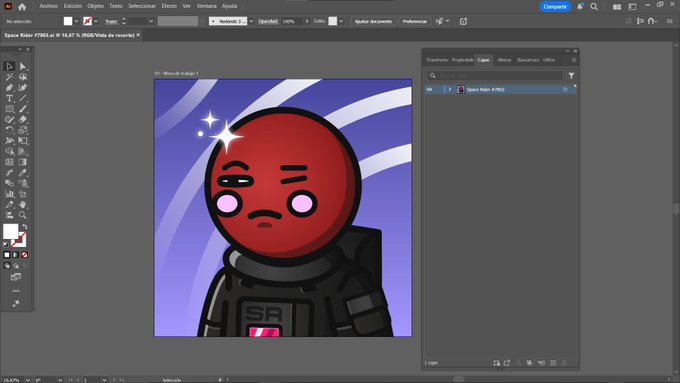Open Archivo menu
Screen dimensions: 680x383
(48, 6)
